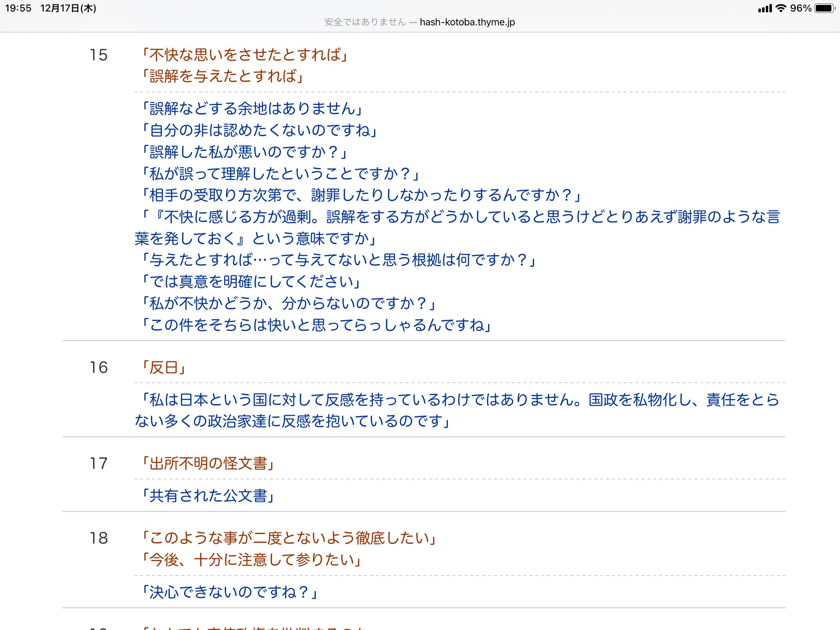Tap the date 12月17日(木) in status bar
The width and height of the screenshot is (840, 630).
68,8
